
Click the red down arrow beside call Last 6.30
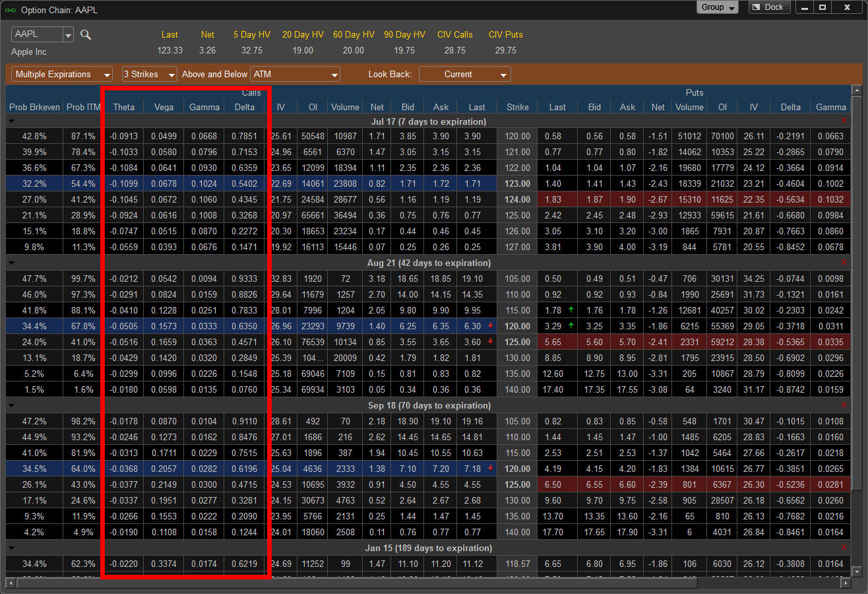click(491, 326)
